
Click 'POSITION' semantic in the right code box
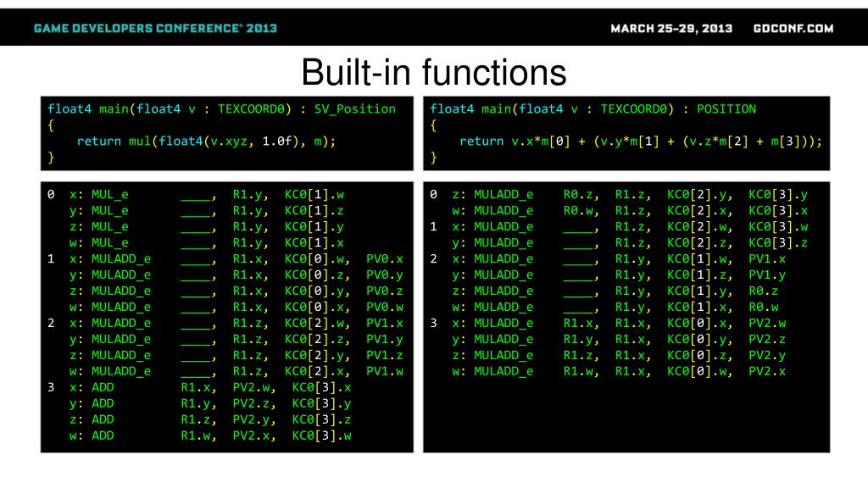pos(726,109)
